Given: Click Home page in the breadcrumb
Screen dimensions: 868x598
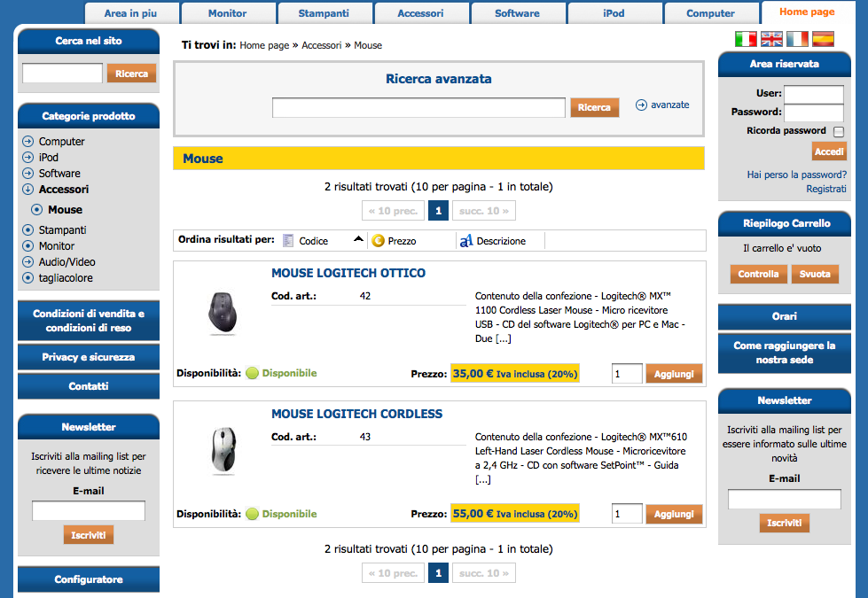Looking at the screenshot, I should pyautogui.click(x=264, y=45).
